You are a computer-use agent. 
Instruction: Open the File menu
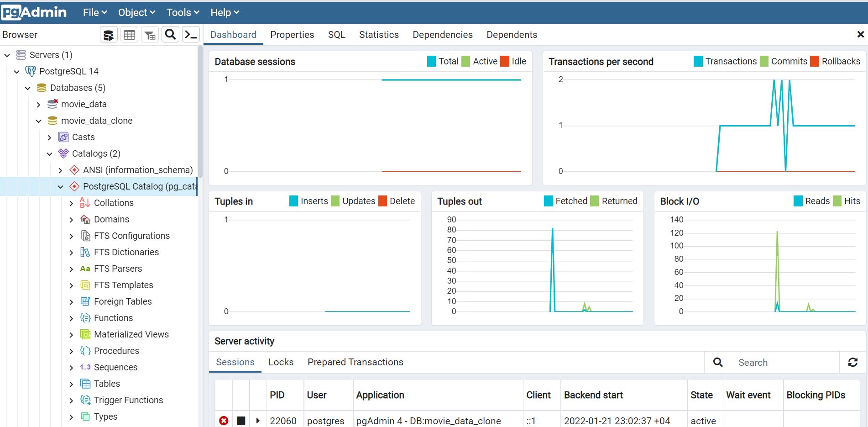95,12
